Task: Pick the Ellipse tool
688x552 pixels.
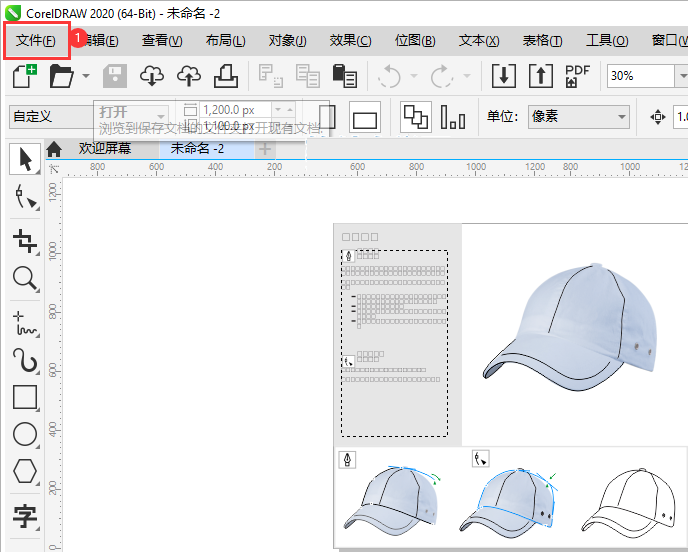Action: coord(25,434)
